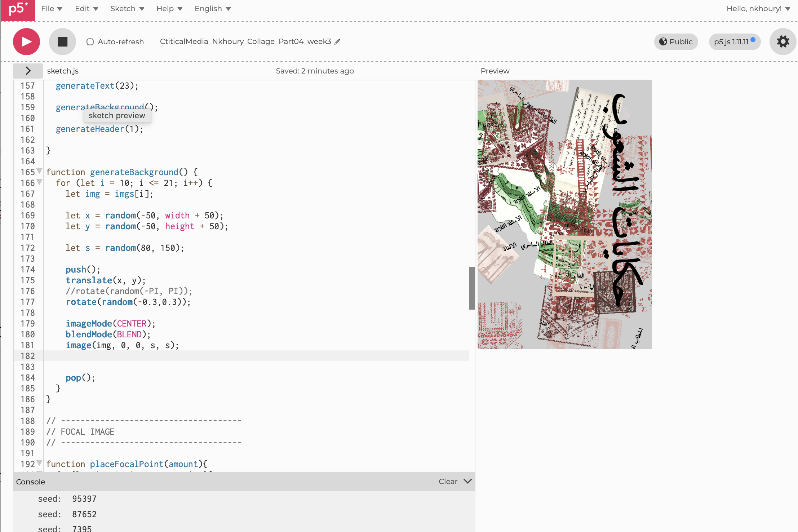Screen dimensions: 798x532
Task: Open the Sketch menu
Action: tap(127, 9)
